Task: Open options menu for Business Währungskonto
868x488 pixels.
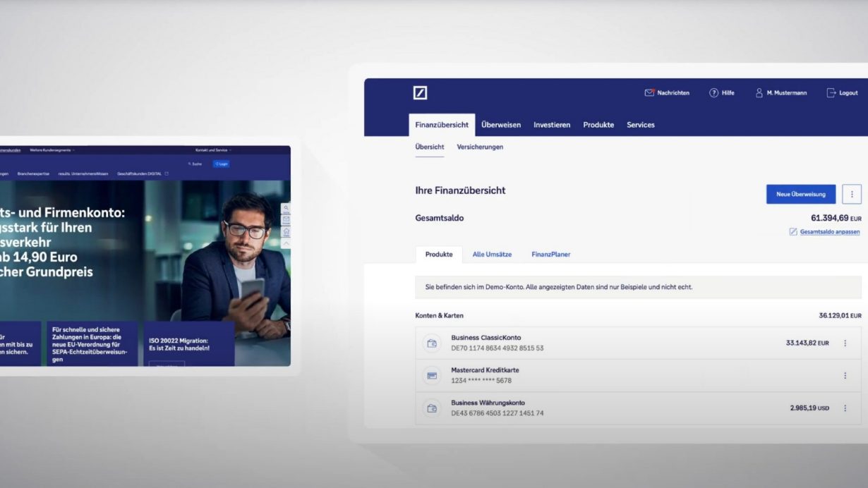Action: (845, 408)
